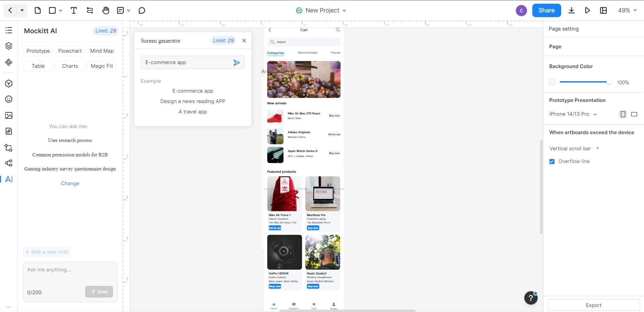Open the comment tool
The width and height of the screenshot is (644, 312).
142,10
